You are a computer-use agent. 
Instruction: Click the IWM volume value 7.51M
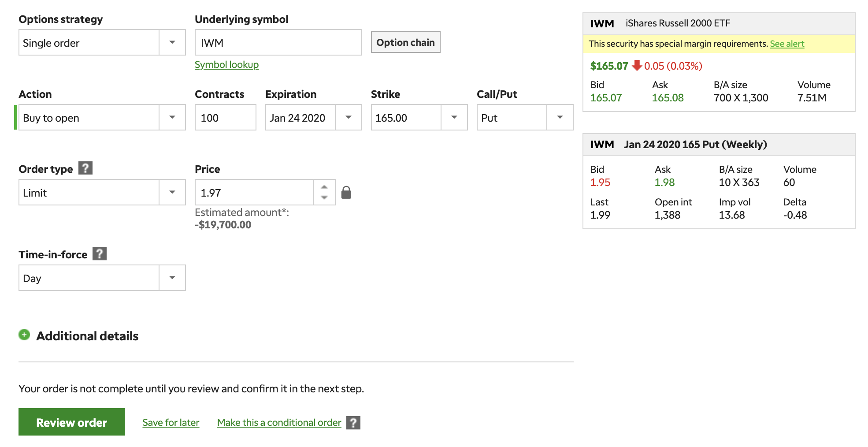(812, 98)
